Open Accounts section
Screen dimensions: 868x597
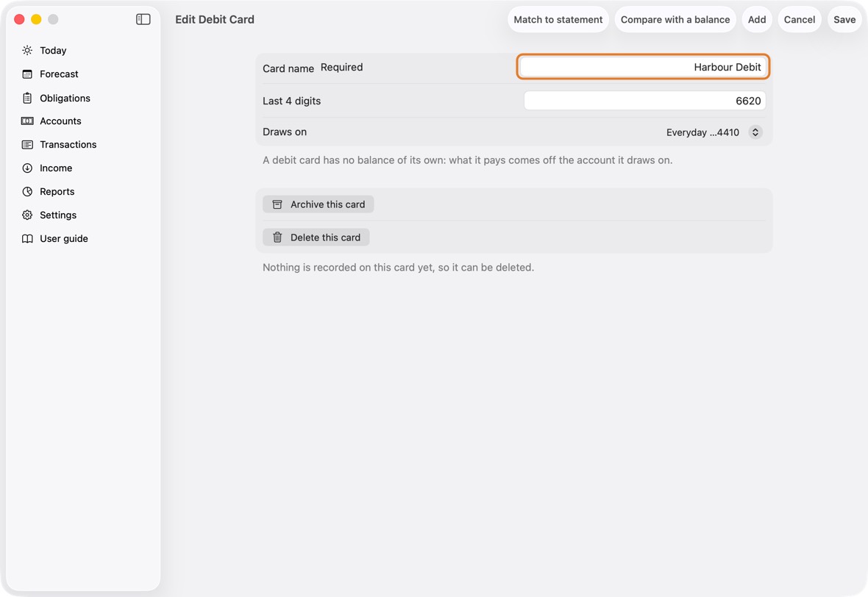[x=60, y=121]
